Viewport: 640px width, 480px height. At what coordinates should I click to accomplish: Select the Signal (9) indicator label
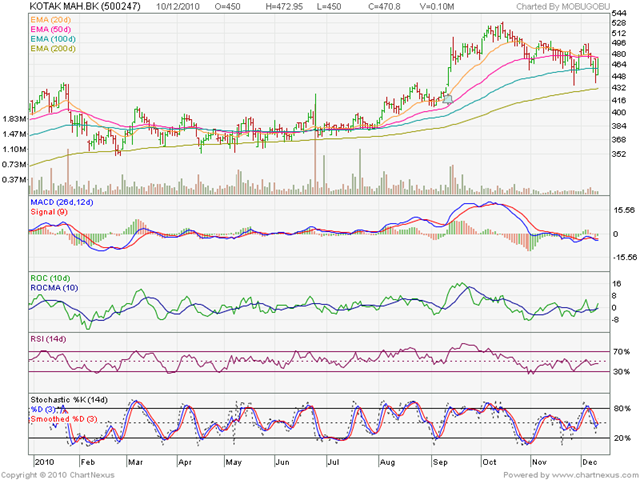click(49, 212)
